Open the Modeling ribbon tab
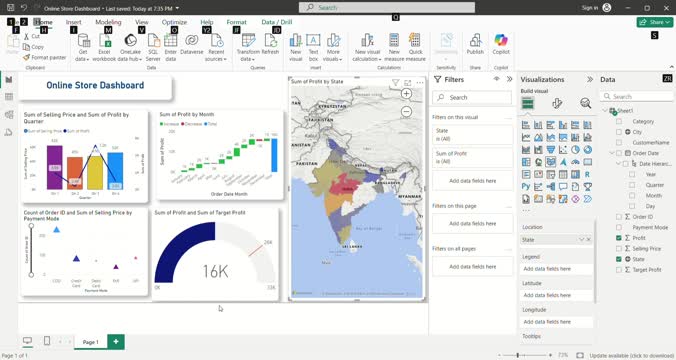This screenshot has width=676, height=360. pos(108,22)
